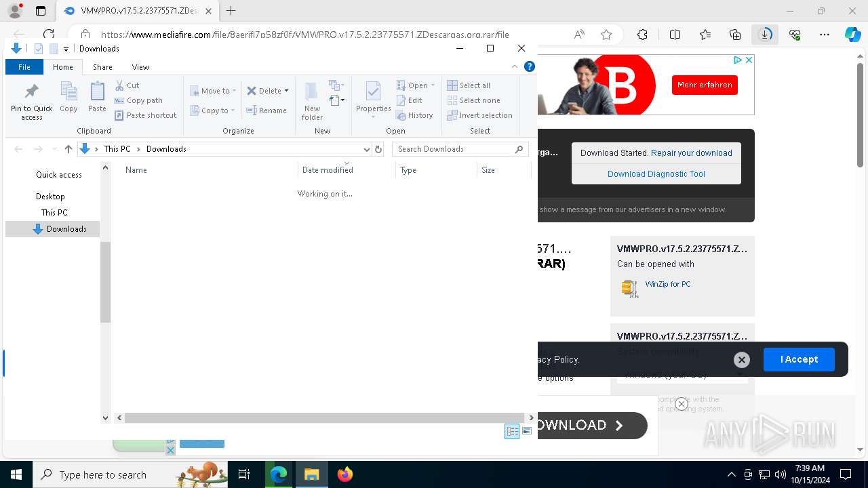The height and width of the screenshot is (488, 868).
Task: Open the File tab
Action: tap(24, 67)
